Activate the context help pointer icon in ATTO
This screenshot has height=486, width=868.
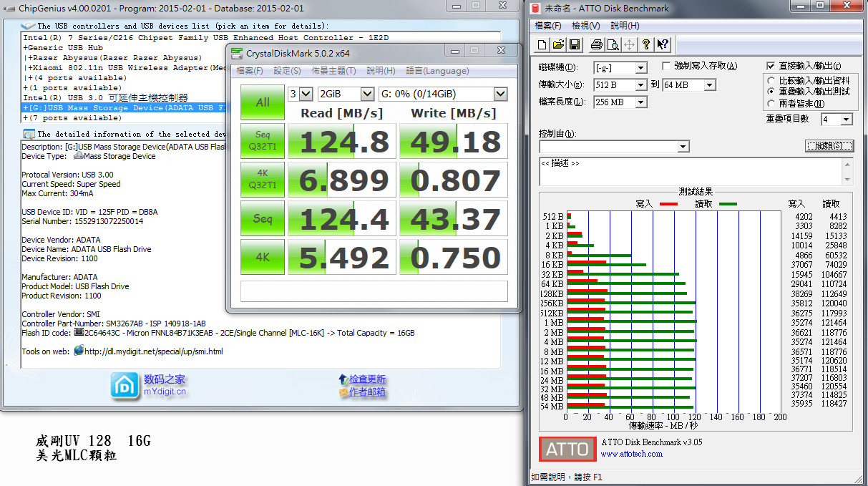pos(663,44)
